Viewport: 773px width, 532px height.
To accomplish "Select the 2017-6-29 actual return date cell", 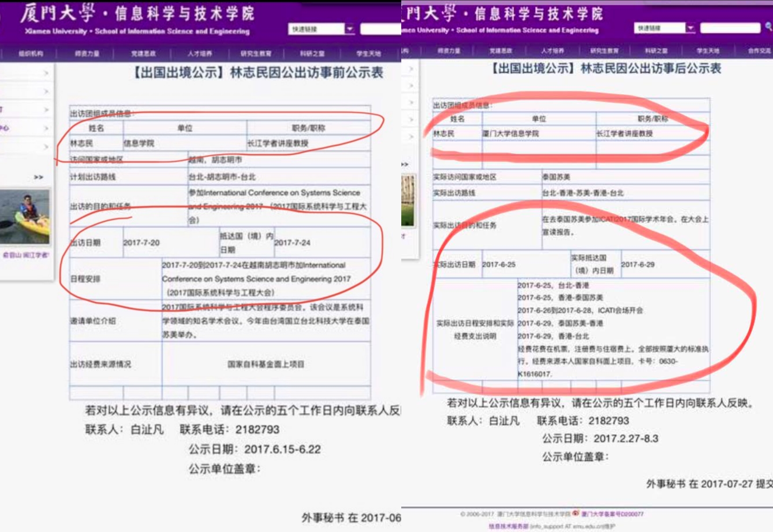I will tap(665, 264).
